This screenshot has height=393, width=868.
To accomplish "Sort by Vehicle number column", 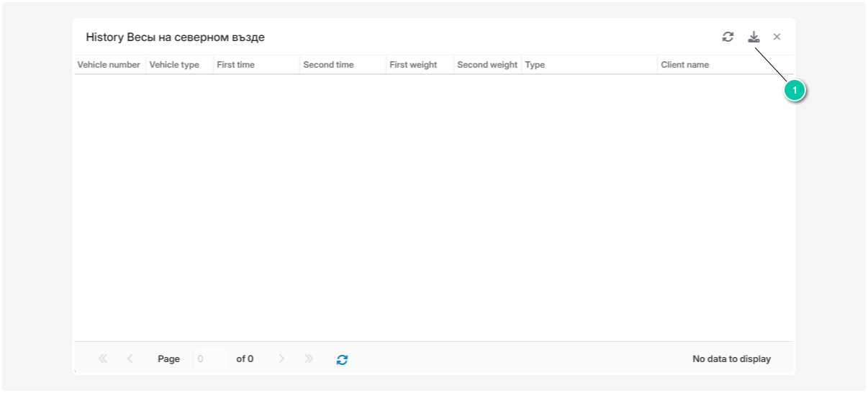I will 109,65.
